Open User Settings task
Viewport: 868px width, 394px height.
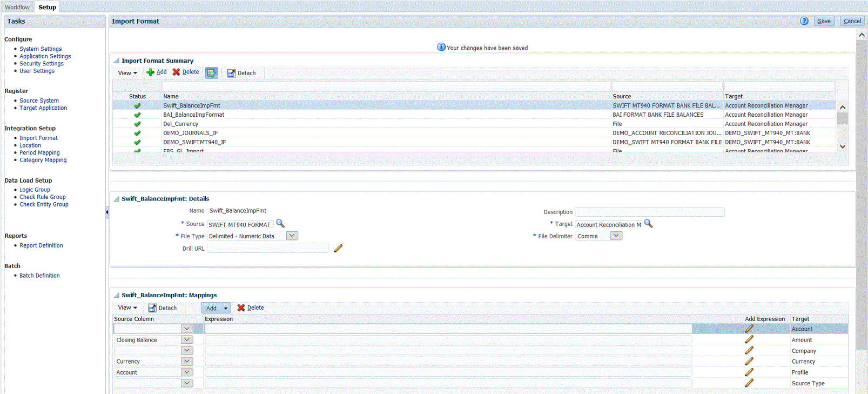point(37,71)
